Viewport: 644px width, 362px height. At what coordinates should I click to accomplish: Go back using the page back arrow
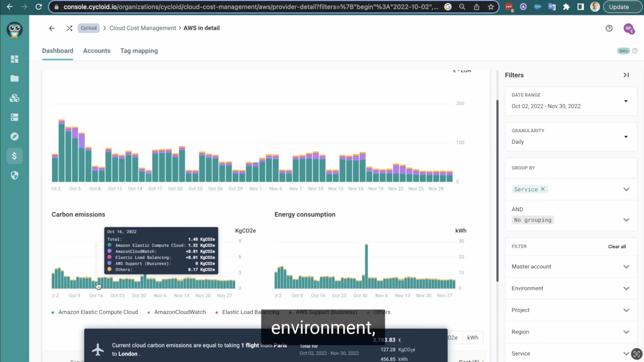(52, 28)
